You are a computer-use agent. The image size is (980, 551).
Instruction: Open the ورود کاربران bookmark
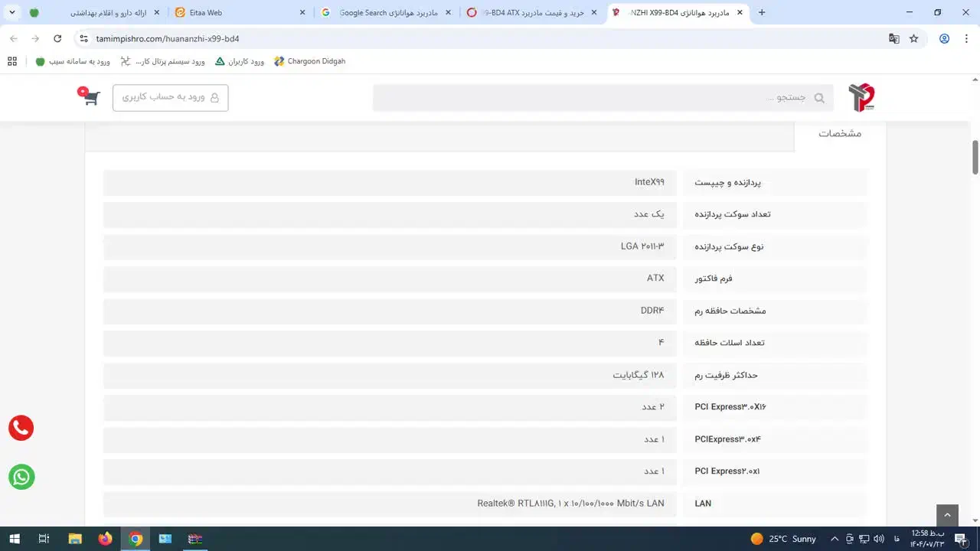tap(239, 61)
